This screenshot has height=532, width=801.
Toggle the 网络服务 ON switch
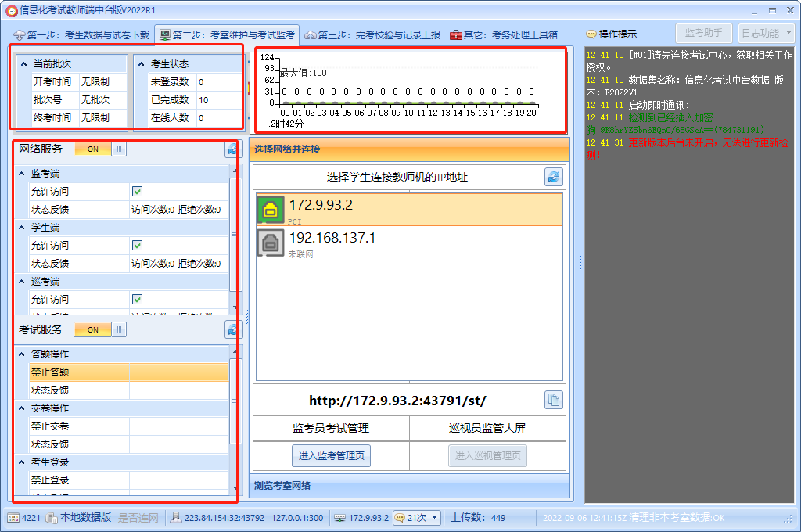click(x=100, y=149)
